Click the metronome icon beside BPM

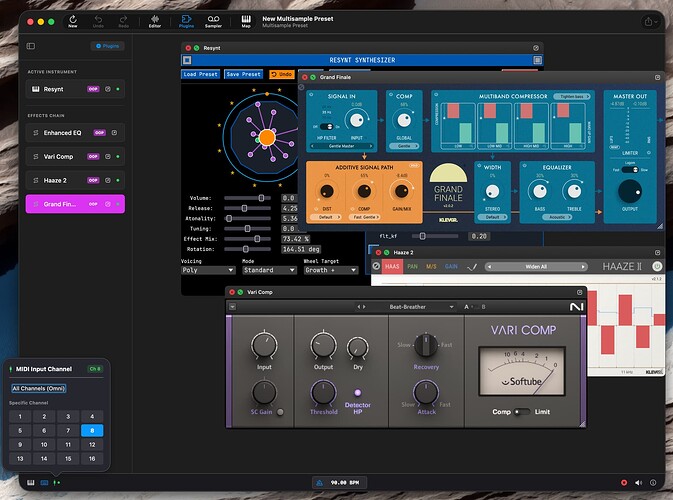[319, 483]
